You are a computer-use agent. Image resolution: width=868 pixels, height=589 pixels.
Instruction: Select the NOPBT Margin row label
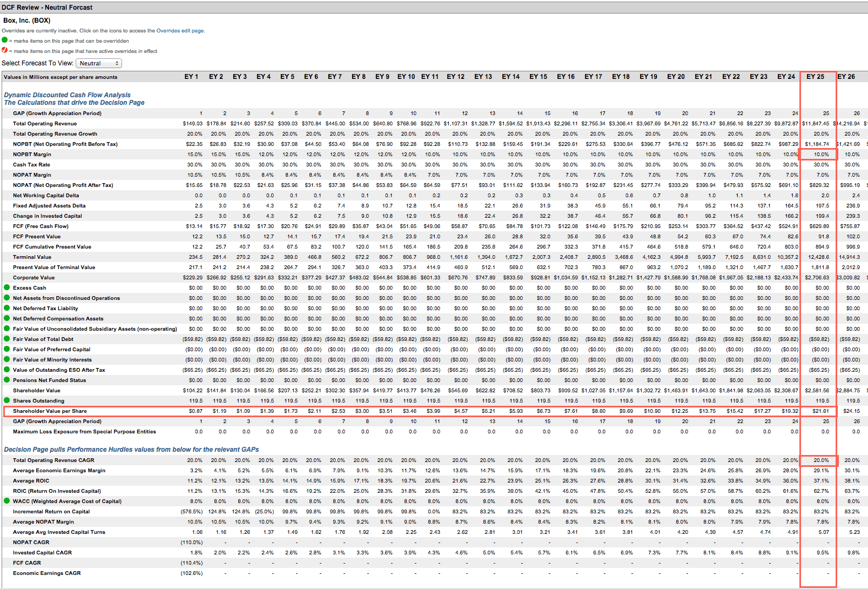tap(32, 155)
